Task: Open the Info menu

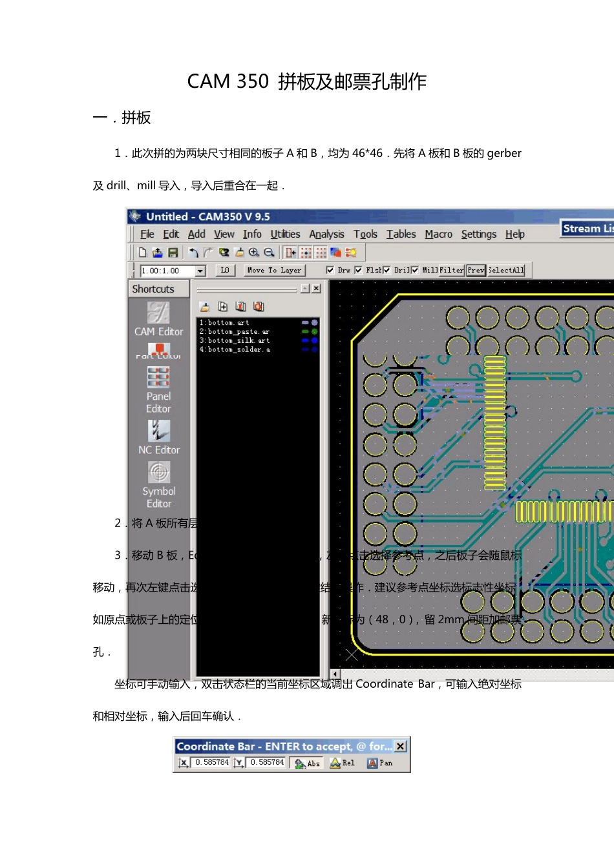Action: pos(252,234)
